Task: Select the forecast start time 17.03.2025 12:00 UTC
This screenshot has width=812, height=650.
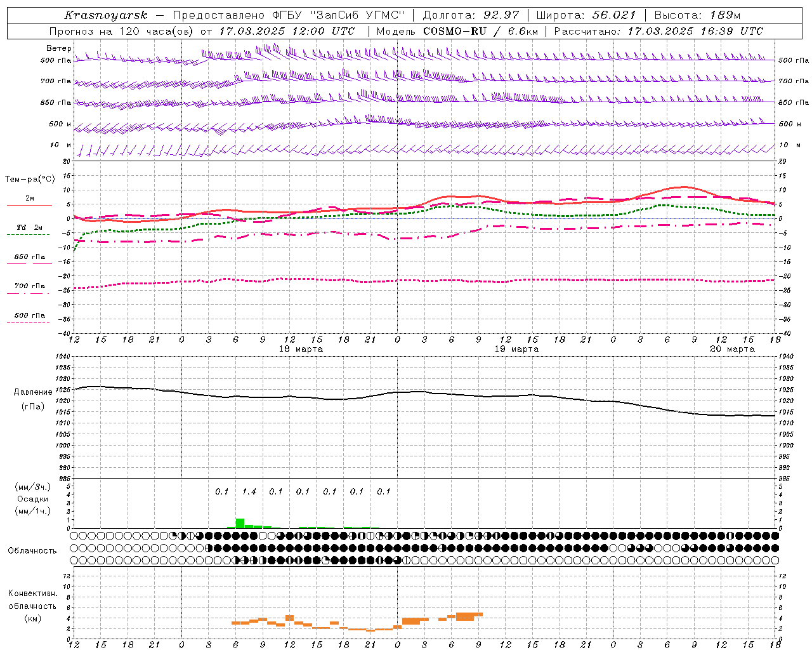Action: [x=287, y=31]
